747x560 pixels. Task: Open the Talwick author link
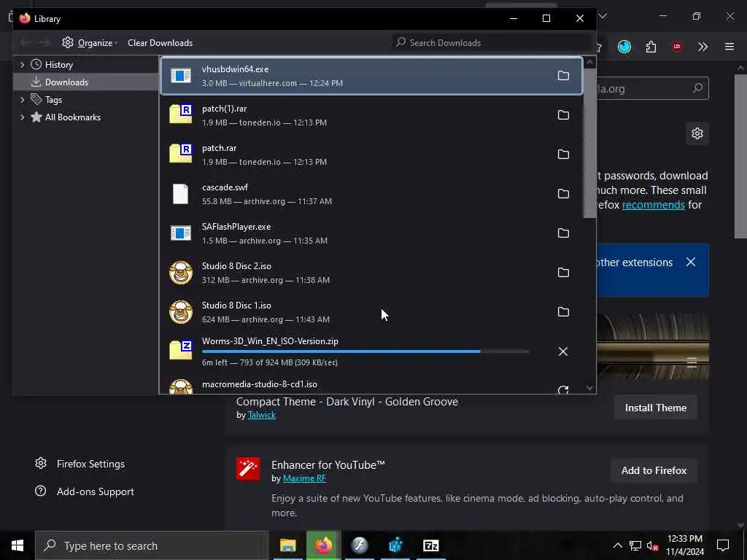262,415
